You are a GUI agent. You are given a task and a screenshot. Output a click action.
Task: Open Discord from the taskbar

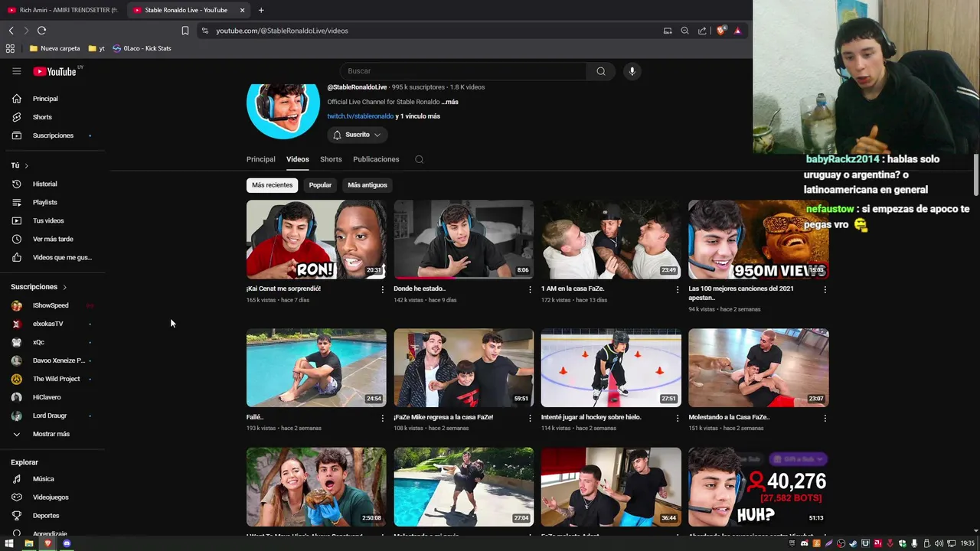point(67,543)
